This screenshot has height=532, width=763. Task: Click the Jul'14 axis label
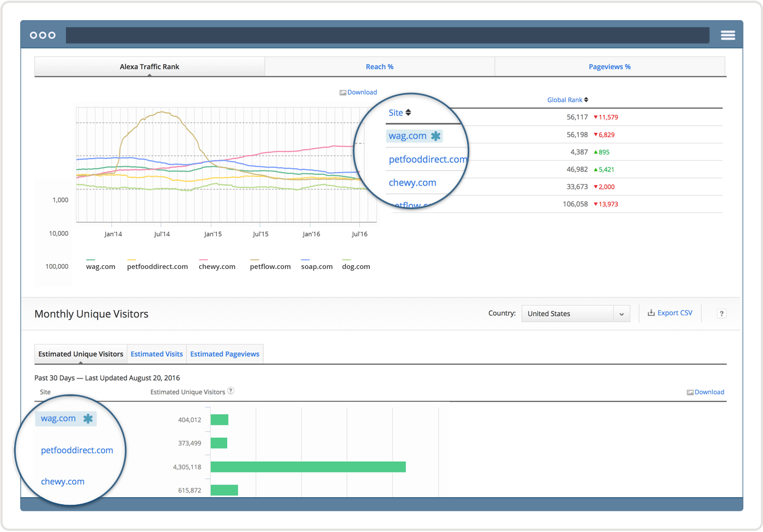point(162,234)
